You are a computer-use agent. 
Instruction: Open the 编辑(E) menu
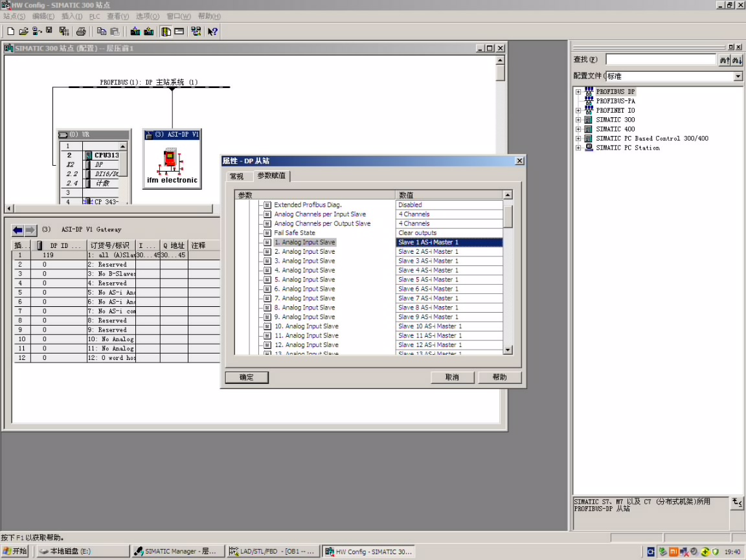coord(43,16)
